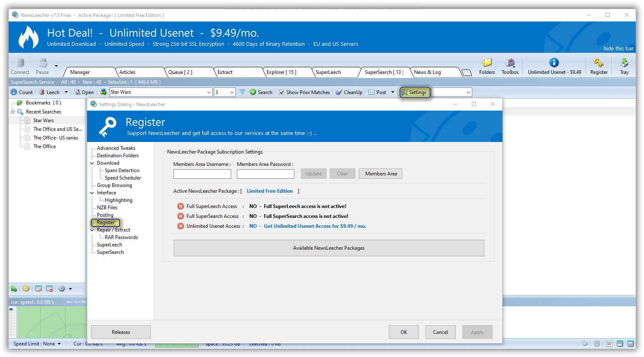This screenshot has height=357, width=644.
Task: Click Cancel in Settings Dialog
Action: 440,332
